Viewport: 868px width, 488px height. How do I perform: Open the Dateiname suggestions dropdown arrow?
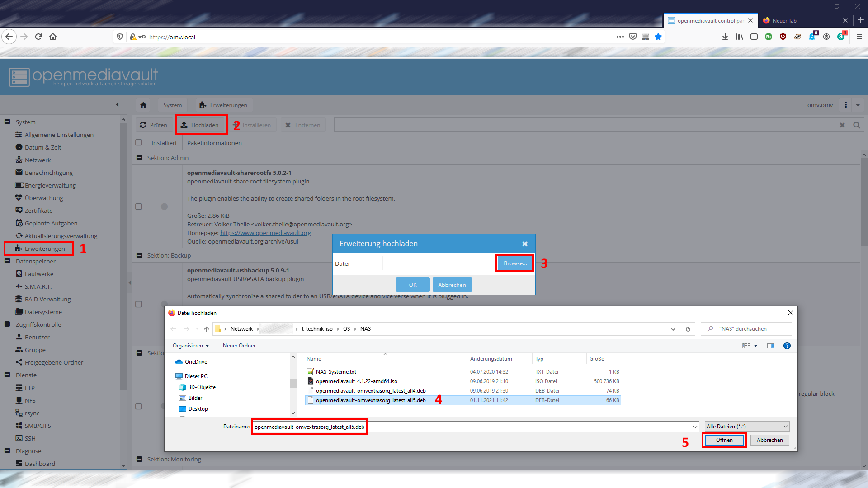click(695, 427)
